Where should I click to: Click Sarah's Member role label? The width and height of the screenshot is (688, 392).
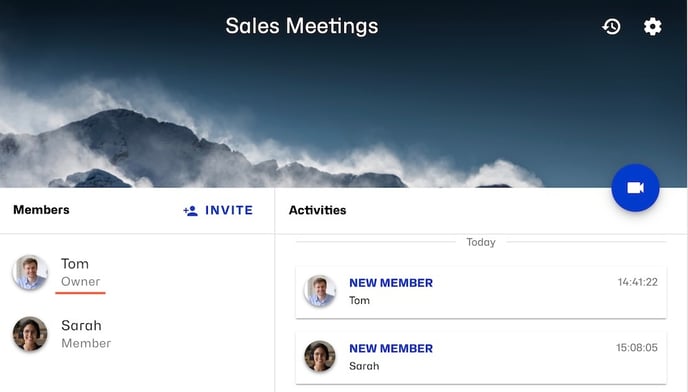click(x=86, y=343)
